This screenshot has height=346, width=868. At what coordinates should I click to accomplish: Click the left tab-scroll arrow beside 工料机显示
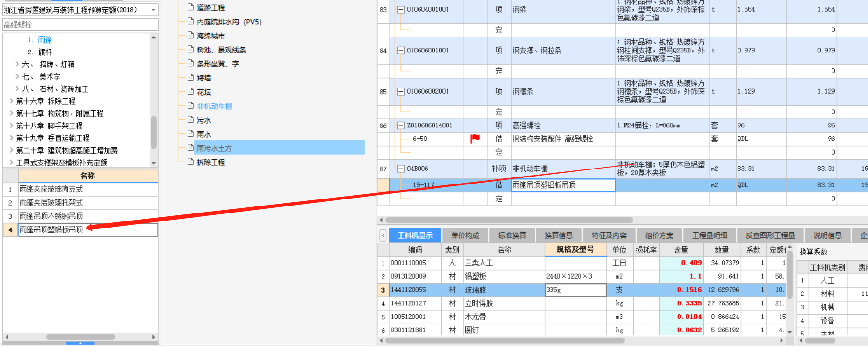[383, 235]
